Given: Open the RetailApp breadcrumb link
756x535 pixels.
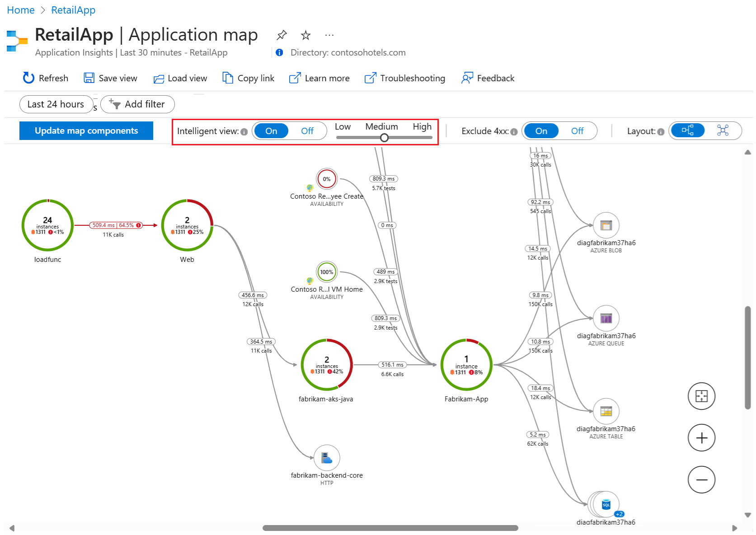Looking at the screenshot, I should click(73, 10).
